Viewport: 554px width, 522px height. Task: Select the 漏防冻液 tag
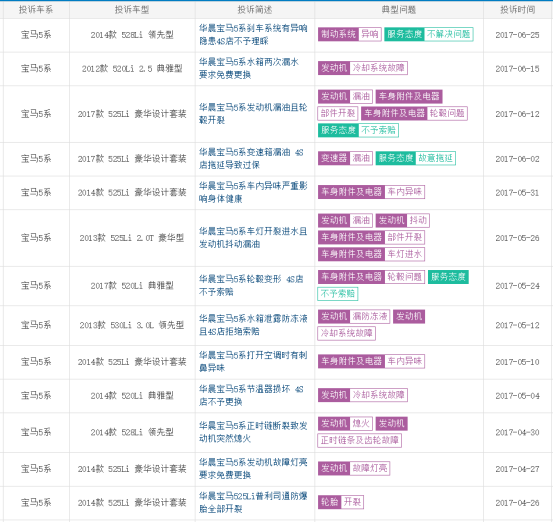click(370, 316)
